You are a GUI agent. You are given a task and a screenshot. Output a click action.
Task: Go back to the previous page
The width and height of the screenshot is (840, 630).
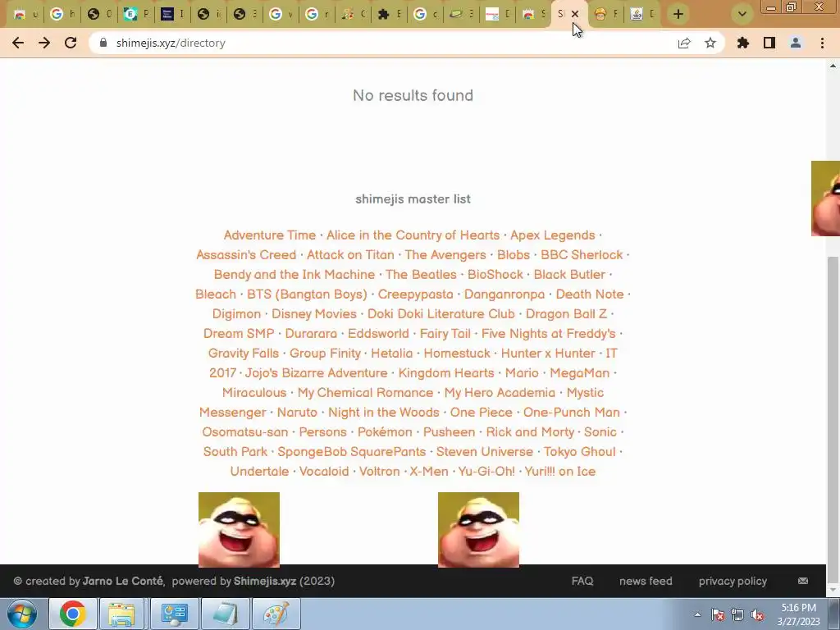18,43
